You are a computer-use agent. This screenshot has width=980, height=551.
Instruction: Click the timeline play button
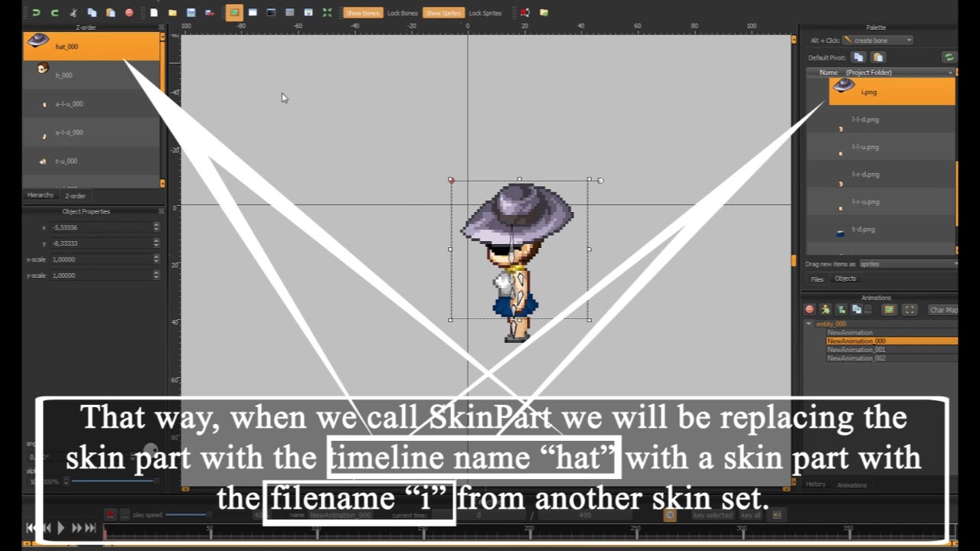point(61,527)
